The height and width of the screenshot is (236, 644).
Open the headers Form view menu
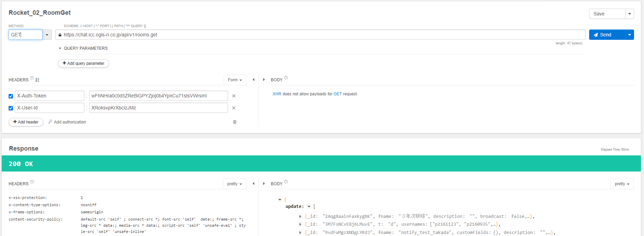(x=235, y=80)
